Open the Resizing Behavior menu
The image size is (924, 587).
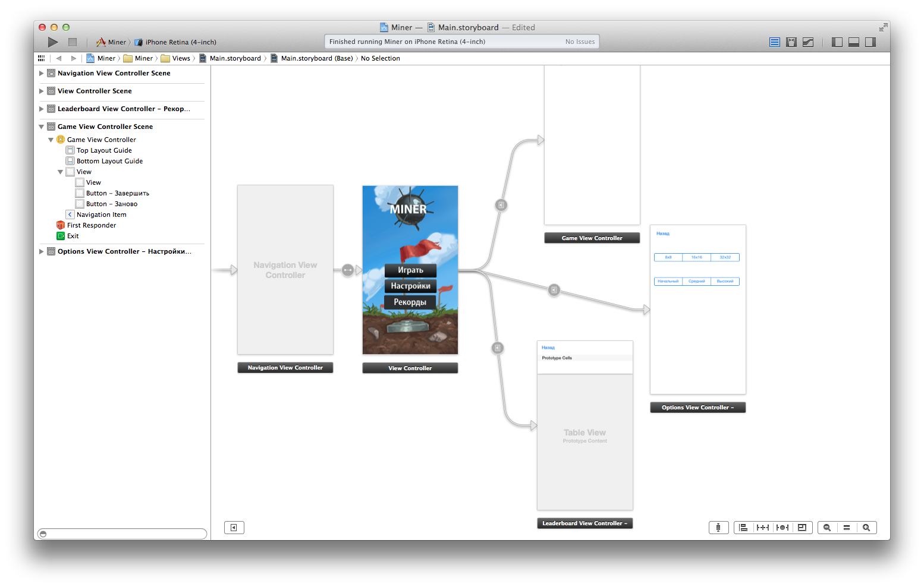(x=802, y=528)
